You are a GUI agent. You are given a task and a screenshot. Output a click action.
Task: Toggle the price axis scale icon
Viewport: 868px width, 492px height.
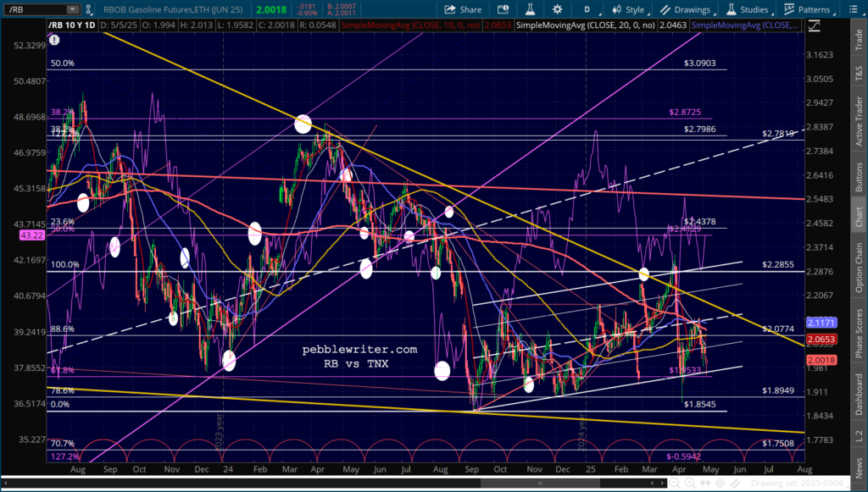pyautogui.click(x=815, y=26)
